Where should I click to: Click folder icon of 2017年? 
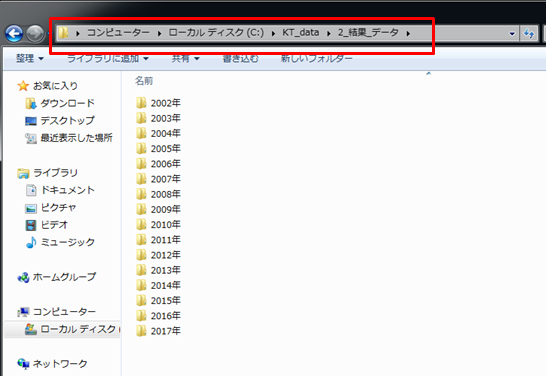[x=141, y=331]
